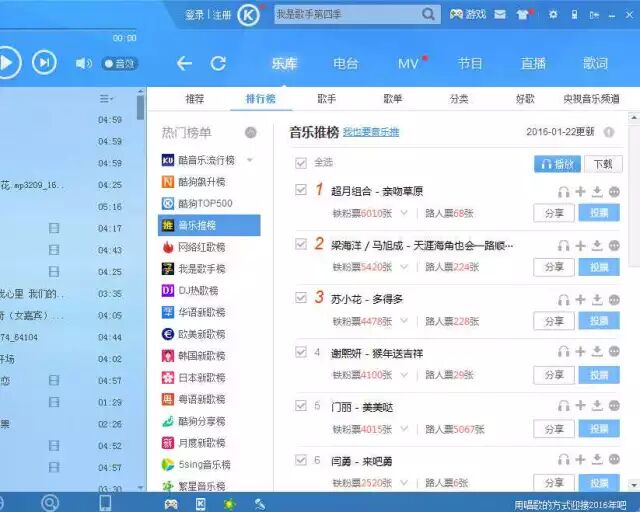Uncheck song 1 超月组合 checkbox
Screen dimensions: 640x512
click(x=301, y=190)
